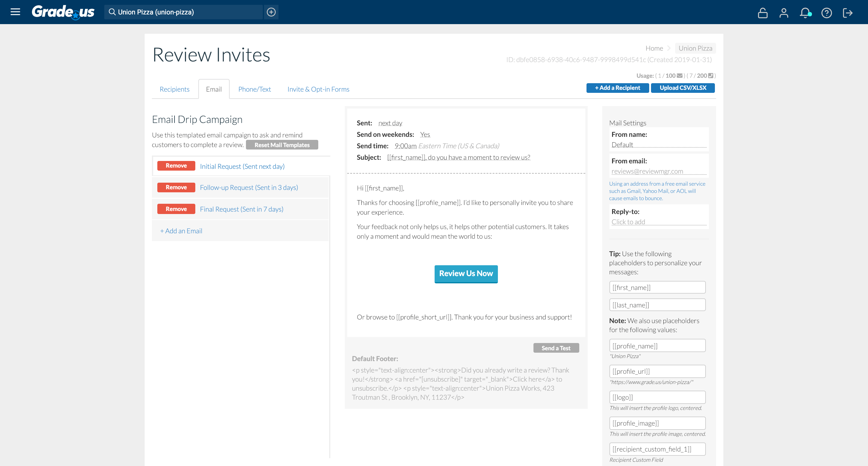Click Reset Mail Templates button

tap(282, 145)
